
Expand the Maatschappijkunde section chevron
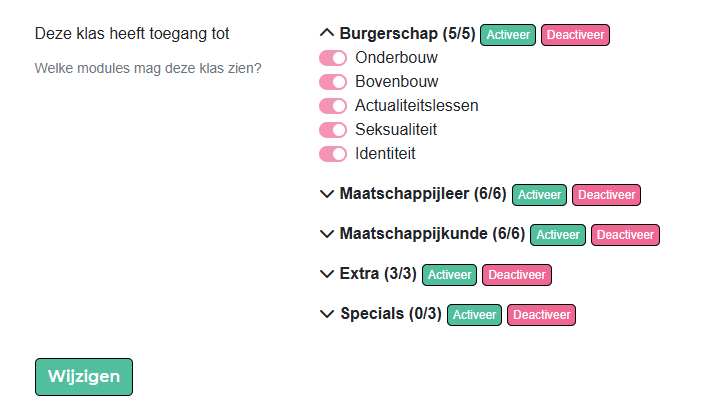(x=327, y=234)
